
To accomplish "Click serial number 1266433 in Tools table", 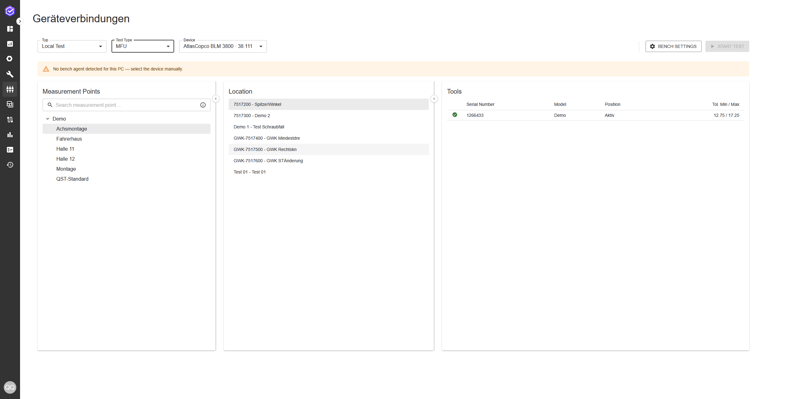I will [475, 115].
